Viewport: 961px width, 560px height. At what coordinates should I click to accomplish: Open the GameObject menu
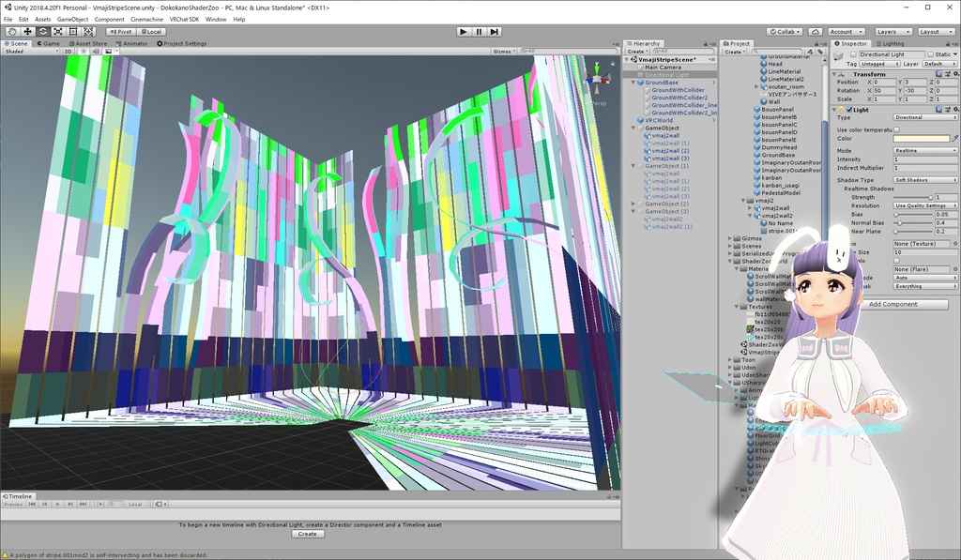(72, 19)
